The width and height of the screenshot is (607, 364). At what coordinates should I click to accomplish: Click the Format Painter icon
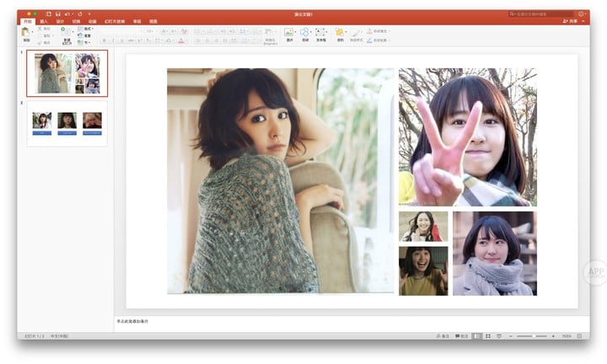[x=40, y=42]
